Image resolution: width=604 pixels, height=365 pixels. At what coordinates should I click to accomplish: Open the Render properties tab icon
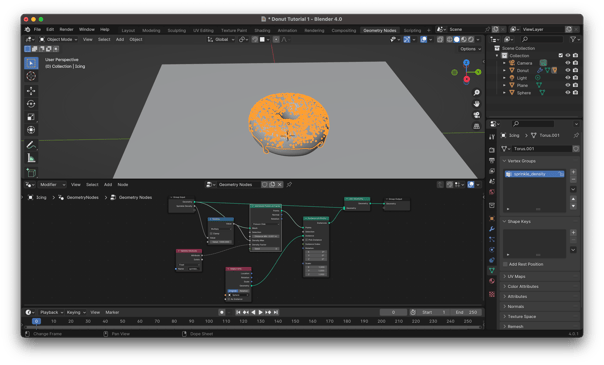tap(492, 150)
